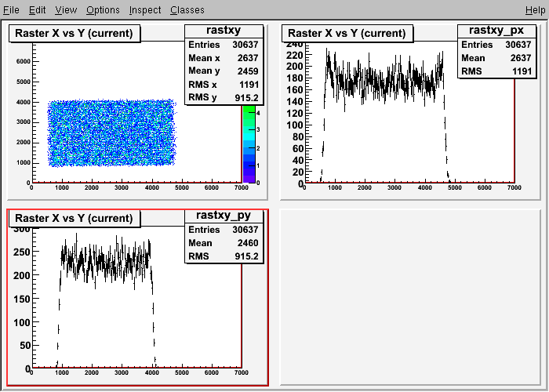
Task: Open the View menu
Action: click(x=66, y=9)
